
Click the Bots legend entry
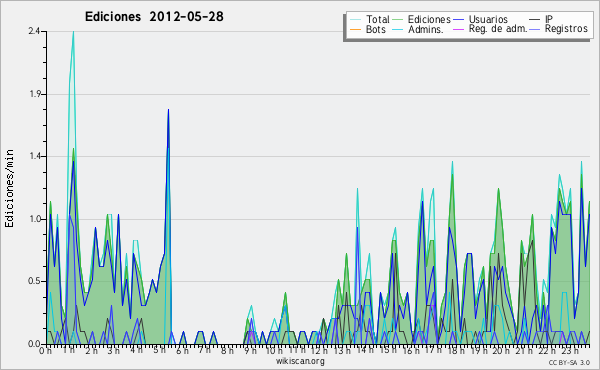coord(368,29)
